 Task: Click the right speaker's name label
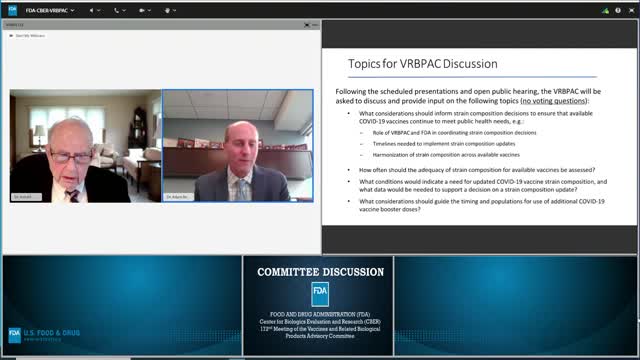tap(179, 197)
